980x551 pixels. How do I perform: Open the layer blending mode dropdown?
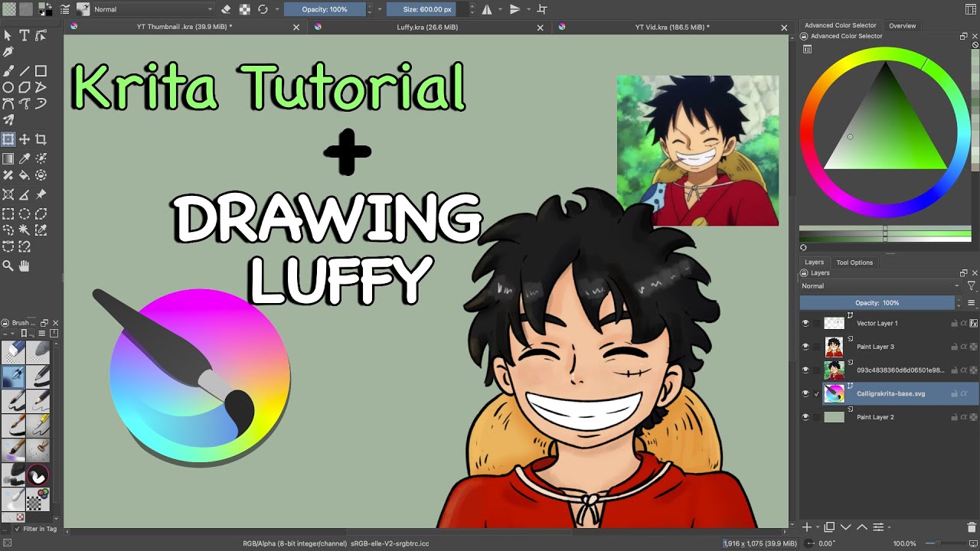(880, 286)
